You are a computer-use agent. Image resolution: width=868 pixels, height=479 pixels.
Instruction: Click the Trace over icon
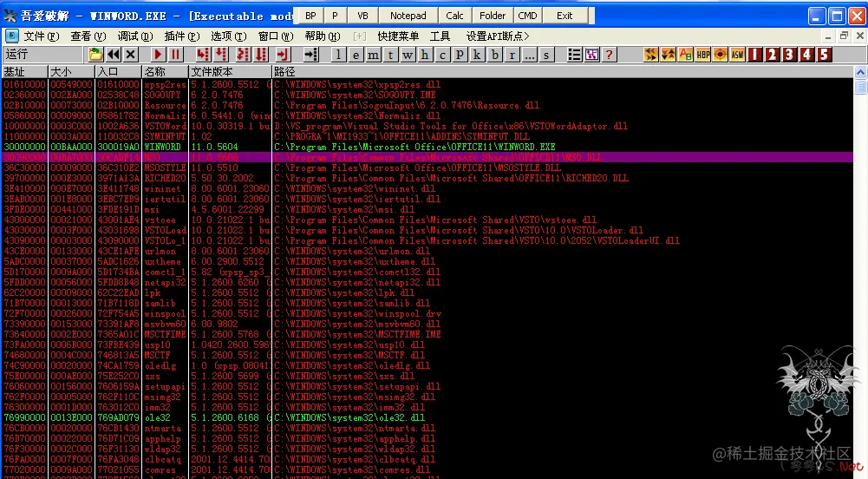click(x=261, y=55)
